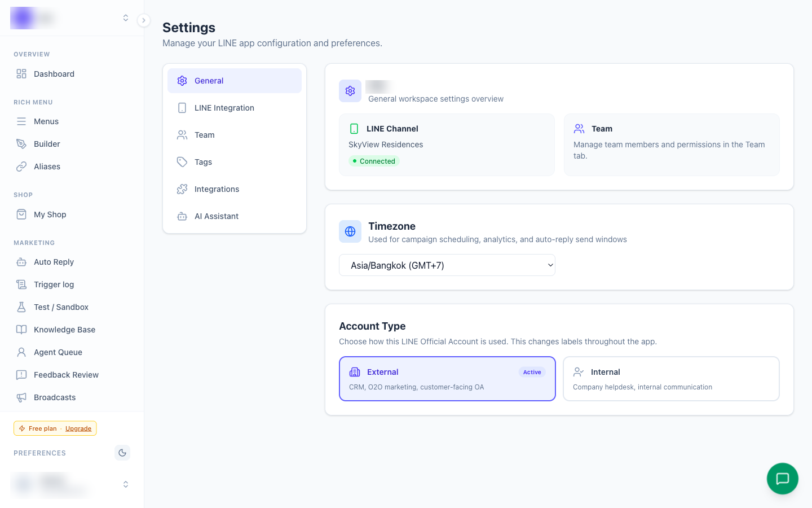Toggle dark mode with the moon icon
The image size is (812, 508).
point(122,453)
